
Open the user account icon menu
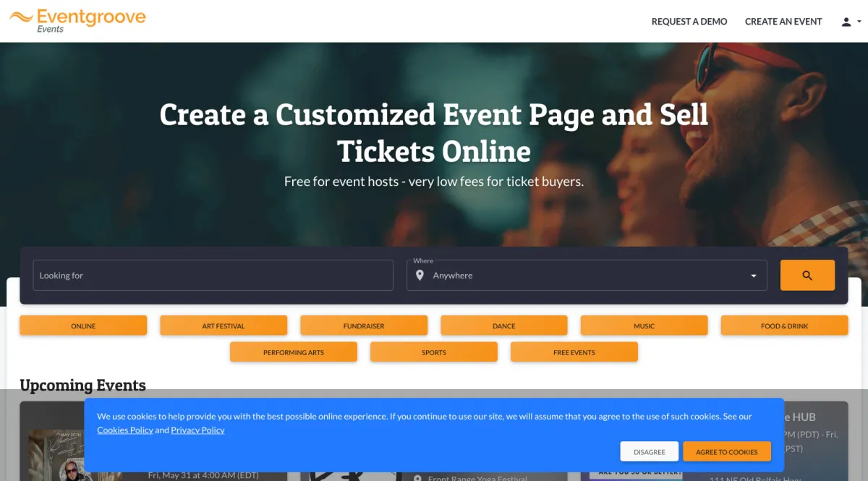click(x=846, y=22)
